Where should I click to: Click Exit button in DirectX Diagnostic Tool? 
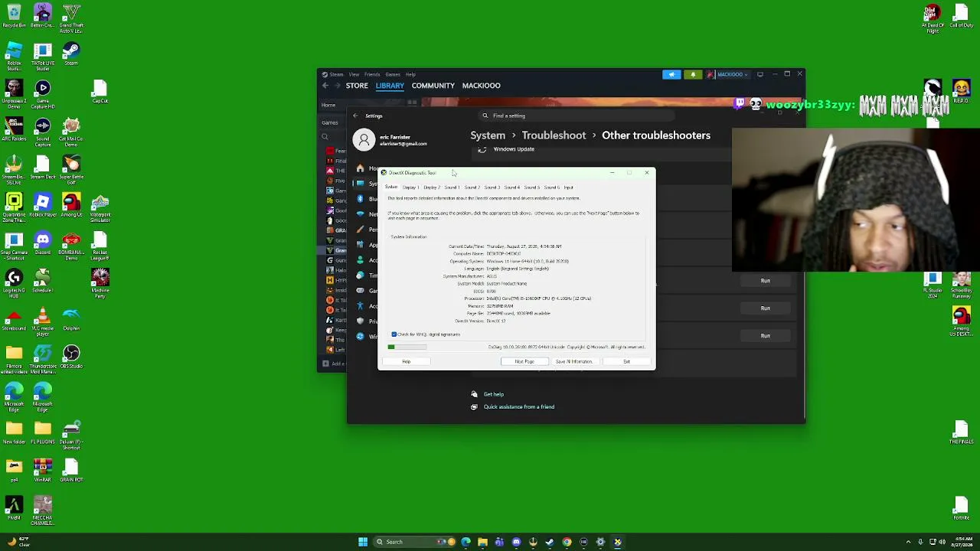coord(626,361)
